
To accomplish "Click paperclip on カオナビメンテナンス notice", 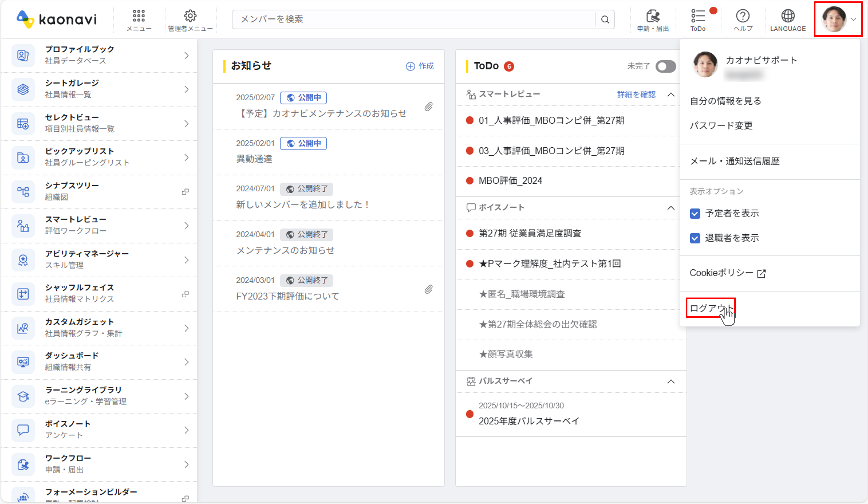I will click(428, 107).
